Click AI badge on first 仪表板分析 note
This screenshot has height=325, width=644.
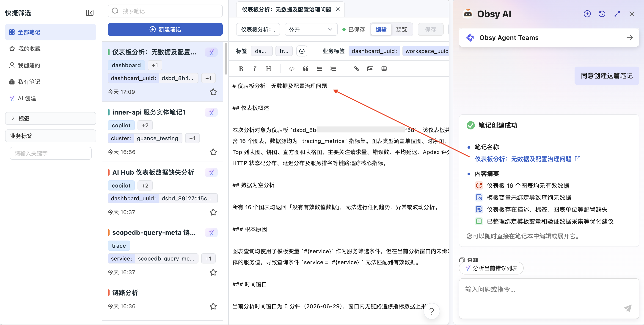tap(211, 52)
